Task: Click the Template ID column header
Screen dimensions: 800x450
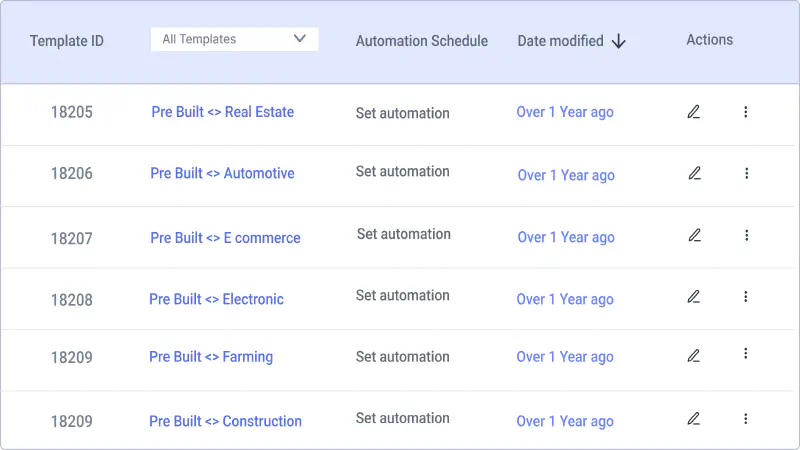Action: coord(67,41)
